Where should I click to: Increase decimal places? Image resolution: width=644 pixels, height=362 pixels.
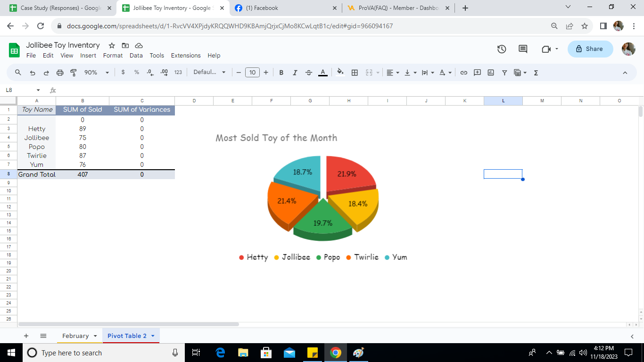pos(164,73)
